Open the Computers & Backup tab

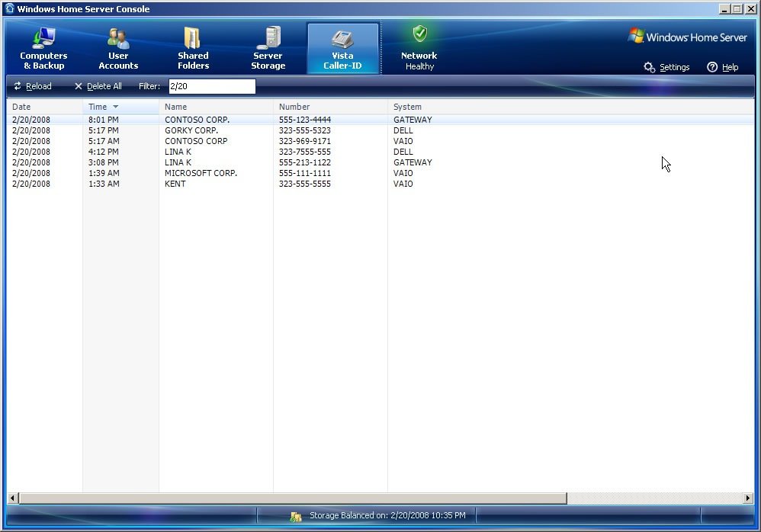point(43,49)
